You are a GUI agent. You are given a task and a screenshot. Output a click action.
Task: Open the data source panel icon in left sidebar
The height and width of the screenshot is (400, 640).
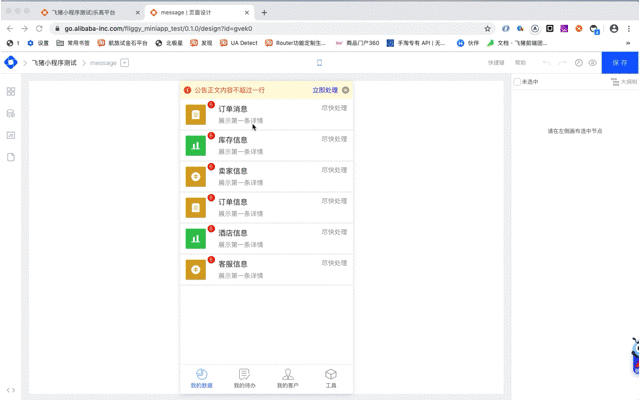click(11, 113)
